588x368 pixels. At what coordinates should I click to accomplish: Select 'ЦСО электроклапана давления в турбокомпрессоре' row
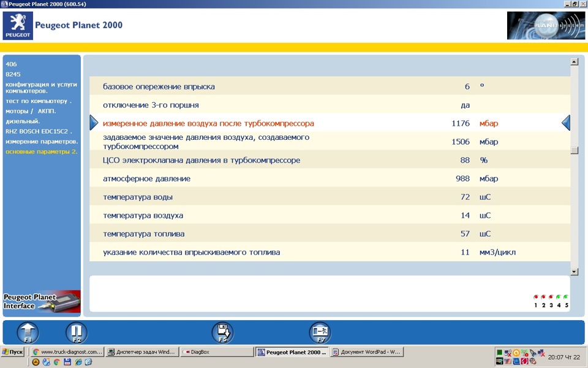click(330, 160)
